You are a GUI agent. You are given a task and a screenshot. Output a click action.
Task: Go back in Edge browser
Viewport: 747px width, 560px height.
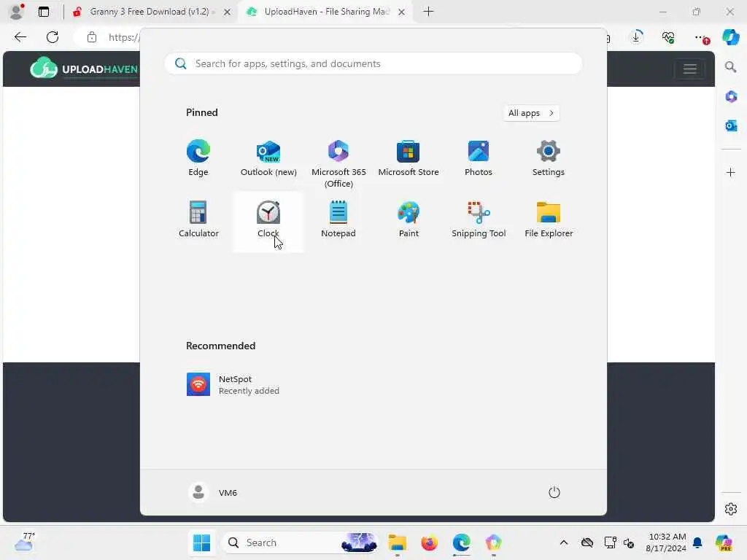pos(20,37)
